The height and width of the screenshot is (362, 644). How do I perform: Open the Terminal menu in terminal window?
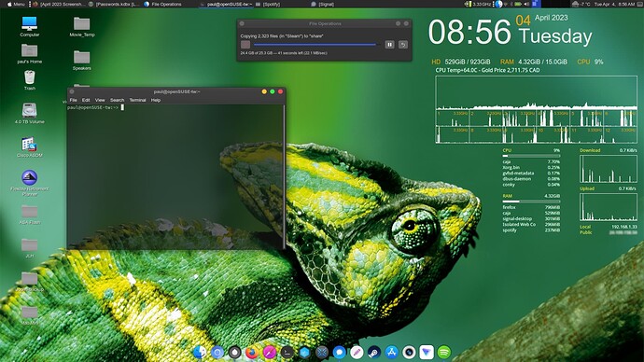[x=137, y=100]
